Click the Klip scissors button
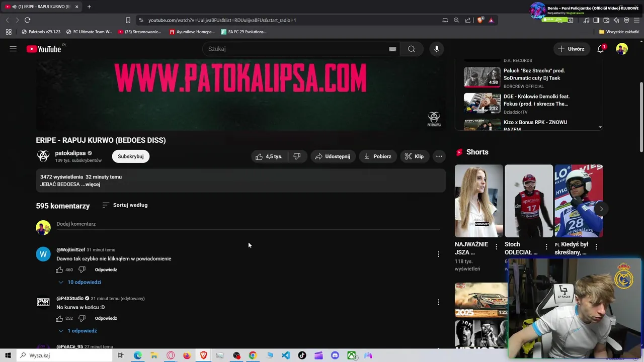 coord(415,156)
